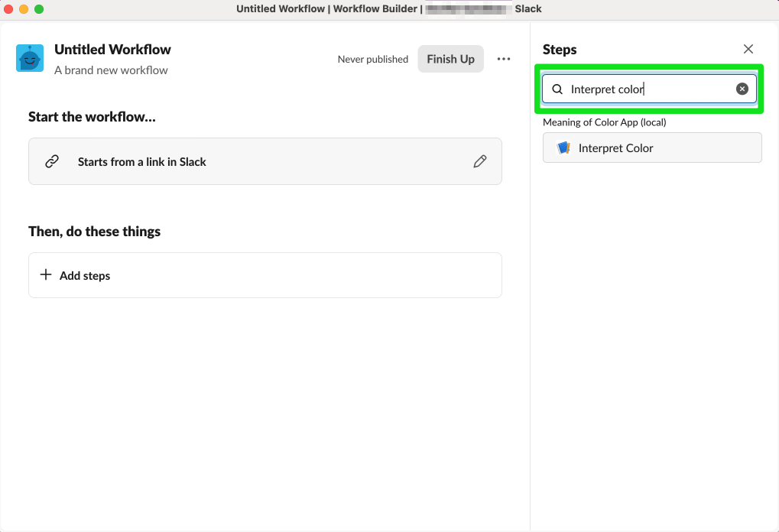Clear the search with the X circle icon
The height and width of the screenshot is (532, 779).
[x=742, y=88]
